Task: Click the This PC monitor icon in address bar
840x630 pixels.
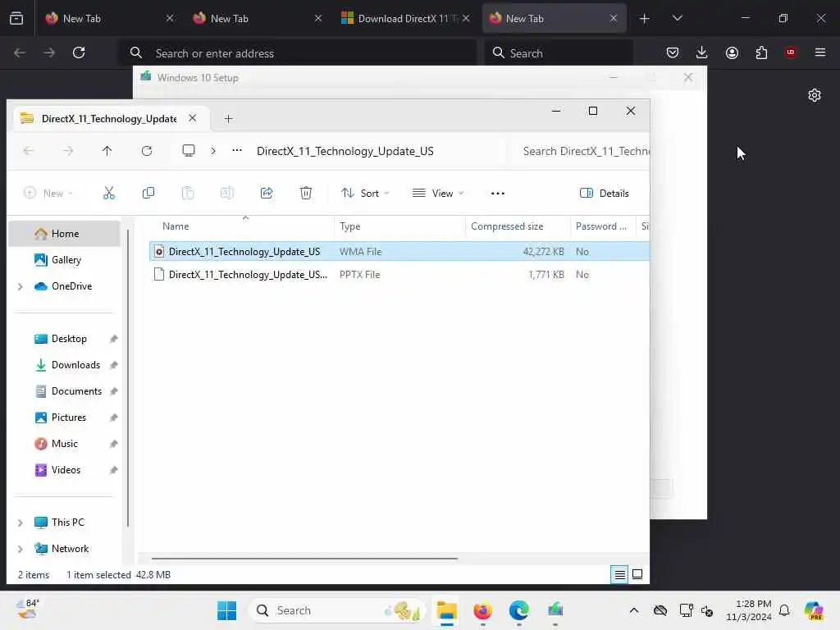Action: (189, 151)
